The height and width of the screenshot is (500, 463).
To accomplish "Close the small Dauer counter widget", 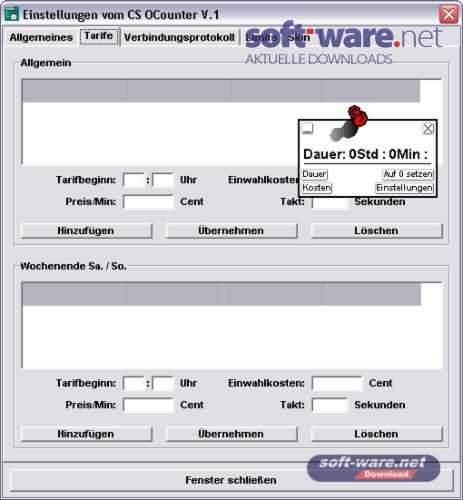I will tap(428, 128).
